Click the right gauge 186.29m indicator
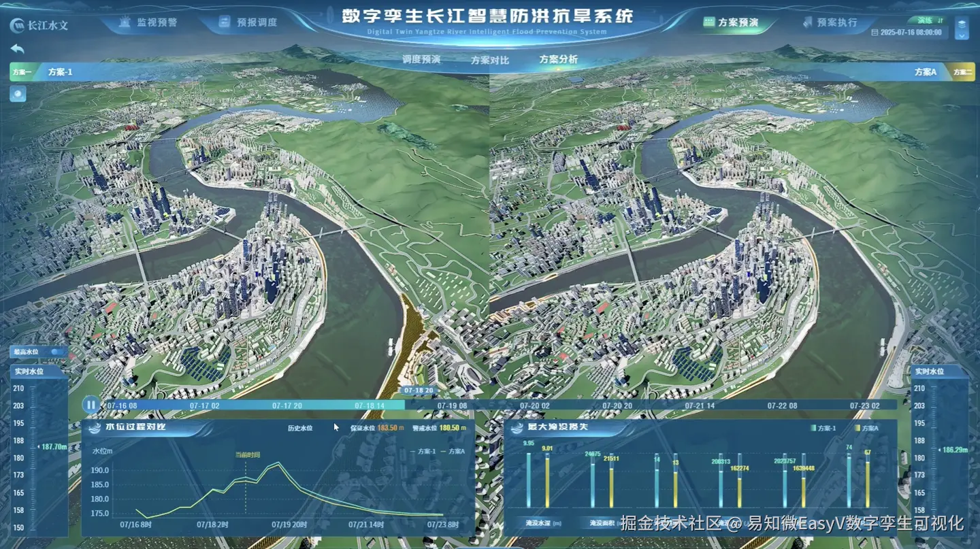 (x=953, y=450)
